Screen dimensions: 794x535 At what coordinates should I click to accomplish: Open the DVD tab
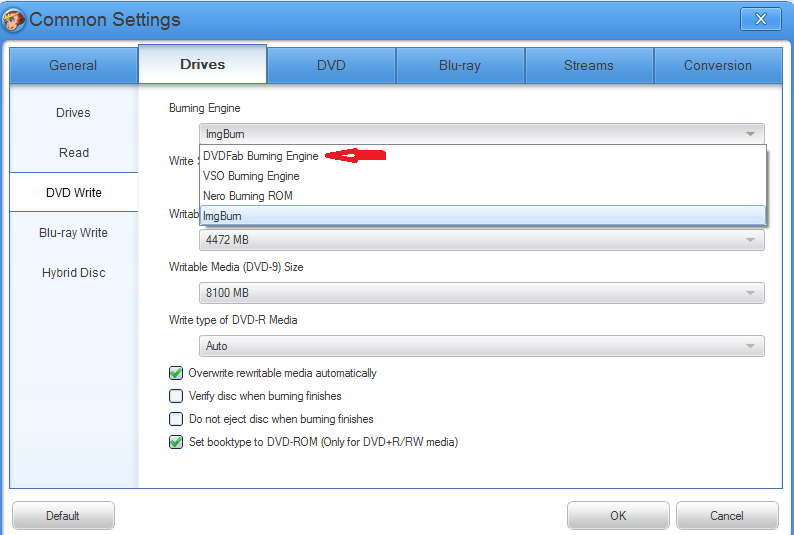pos(331,65)
